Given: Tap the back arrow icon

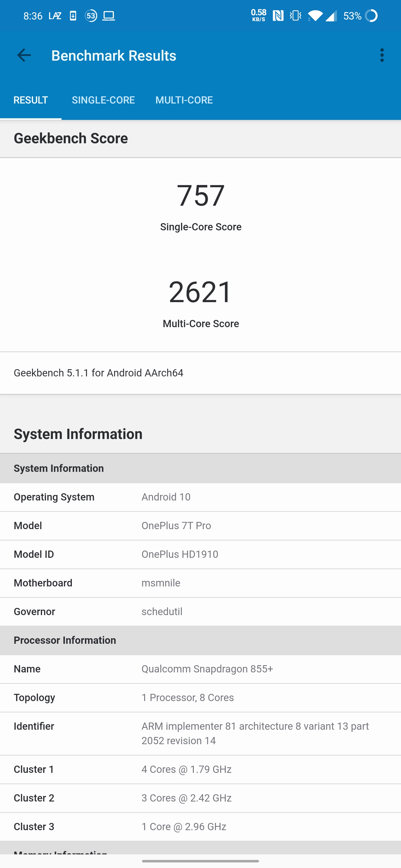Looking at the screenshot, I should 24,55.
